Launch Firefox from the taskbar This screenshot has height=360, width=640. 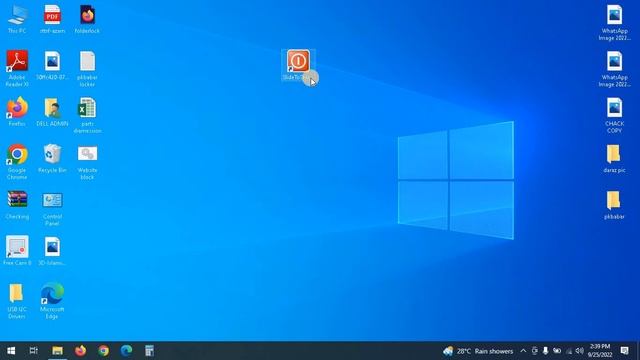(80, 351)
